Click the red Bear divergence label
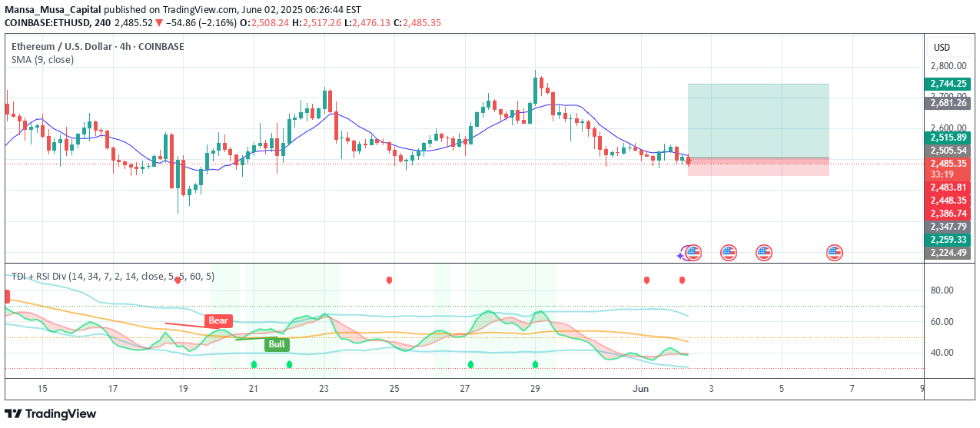Image resolution: width=980 pixels, height=428 pixels. click(218, 320)
